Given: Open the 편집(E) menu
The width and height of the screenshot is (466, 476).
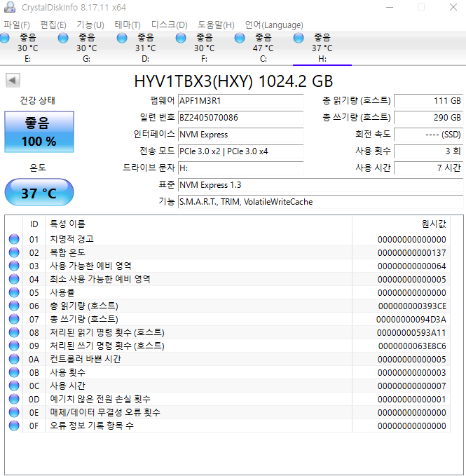Looking at the screenshot, I should pos(53,25).
